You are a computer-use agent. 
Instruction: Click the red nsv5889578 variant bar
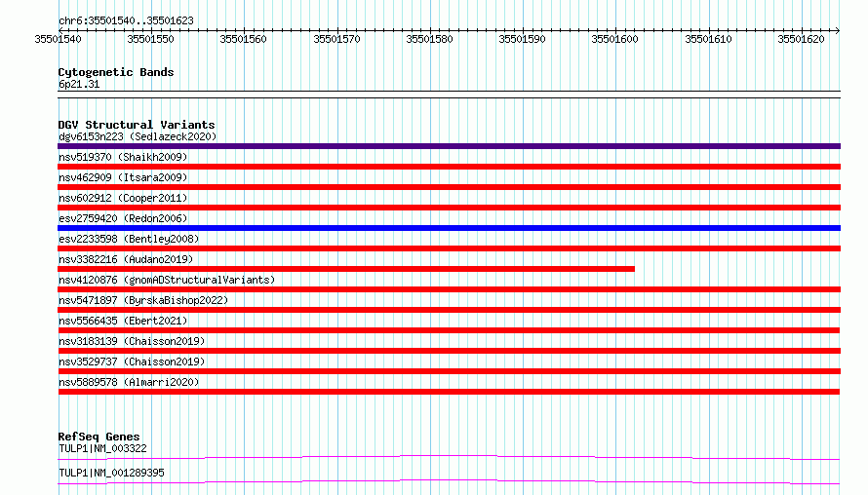[x=449, y=392]
